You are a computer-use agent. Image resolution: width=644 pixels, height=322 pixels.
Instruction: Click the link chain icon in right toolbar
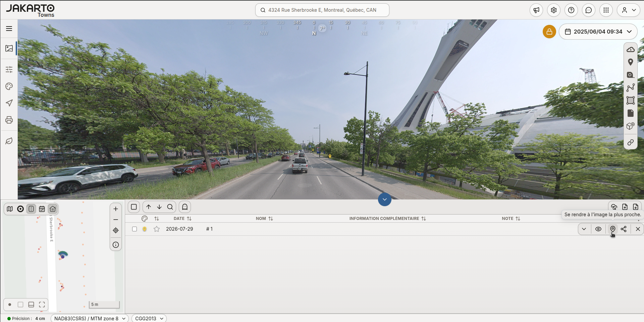point(631,142)
